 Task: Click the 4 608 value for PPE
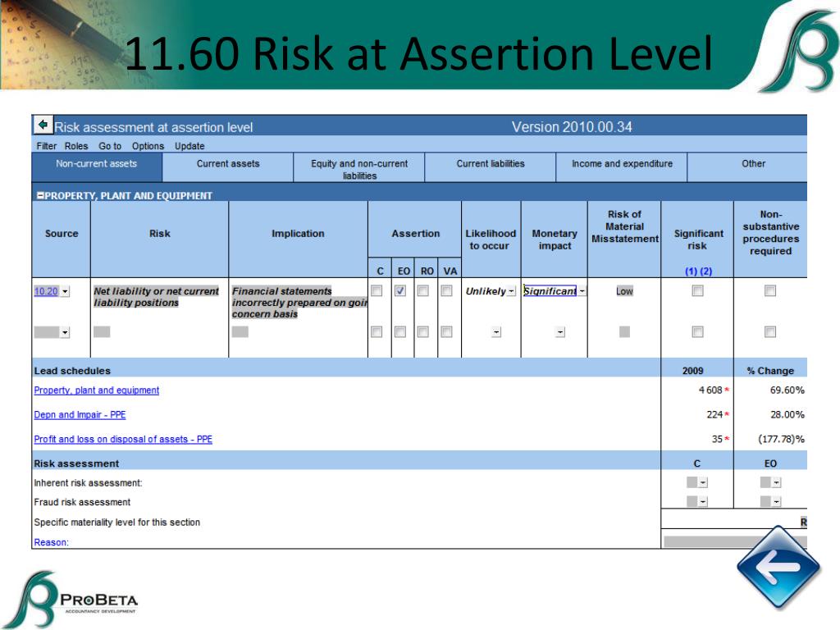(x=710, y=390)
